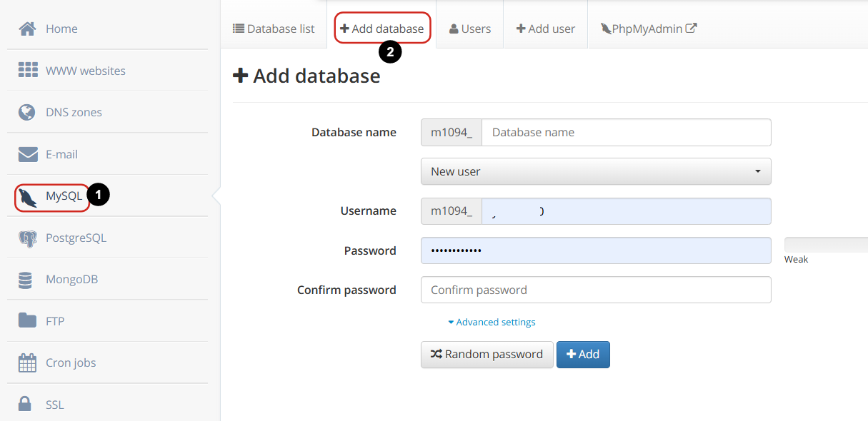
Task: Open the Cron jobs calendar icon
Action: point(27,362)
